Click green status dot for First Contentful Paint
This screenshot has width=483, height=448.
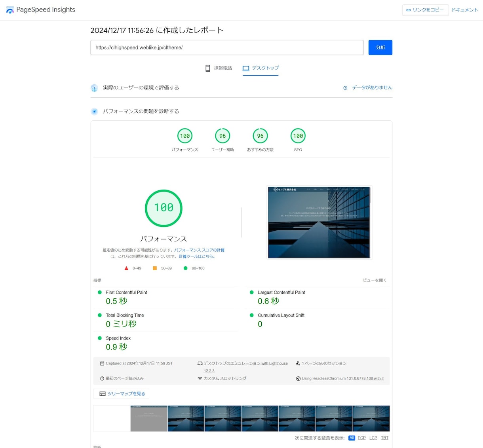[100, 292]
